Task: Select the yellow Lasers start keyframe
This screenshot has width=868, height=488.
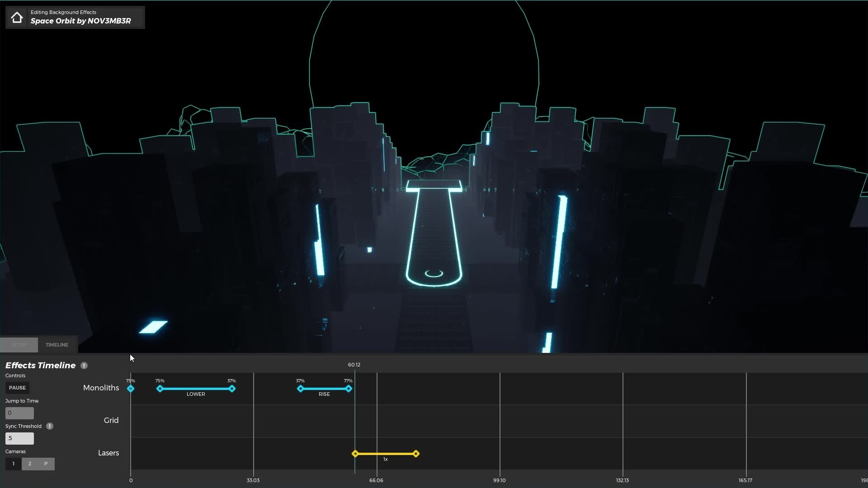Action: 355,454
